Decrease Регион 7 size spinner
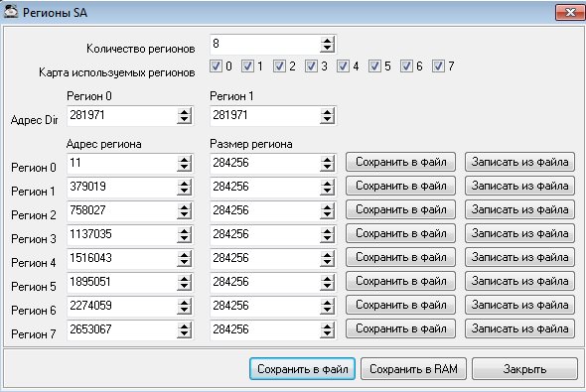The height and width of the screenshot is (392, 586). 327,334
